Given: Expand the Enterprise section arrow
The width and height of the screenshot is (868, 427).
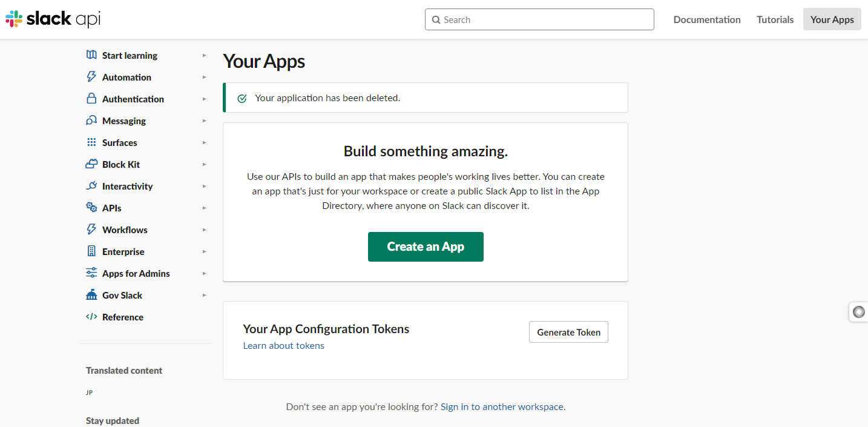Looking at the screenshot, I should [205, 251].
